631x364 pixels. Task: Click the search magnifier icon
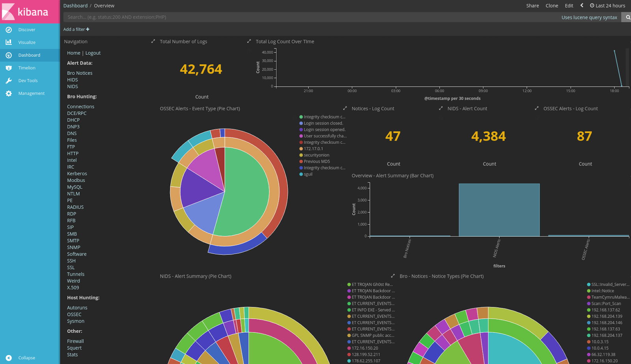[627, 17]
